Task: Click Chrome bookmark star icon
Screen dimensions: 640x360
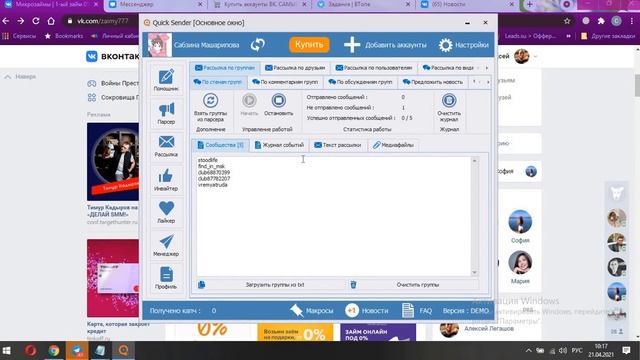Action: point(567,21)
